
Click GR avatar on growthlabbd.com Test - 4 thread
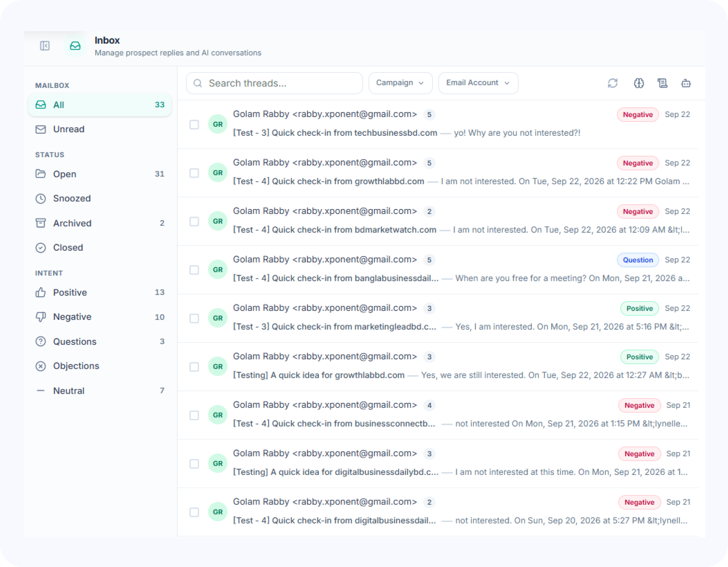[x=218, y=173]
